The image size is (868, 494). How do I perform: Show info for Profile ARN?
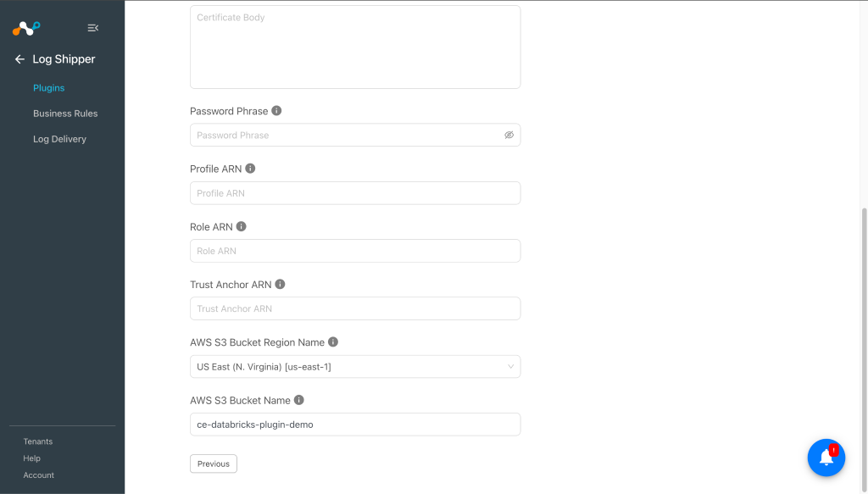pyautogui.click(x=250, y=168)
